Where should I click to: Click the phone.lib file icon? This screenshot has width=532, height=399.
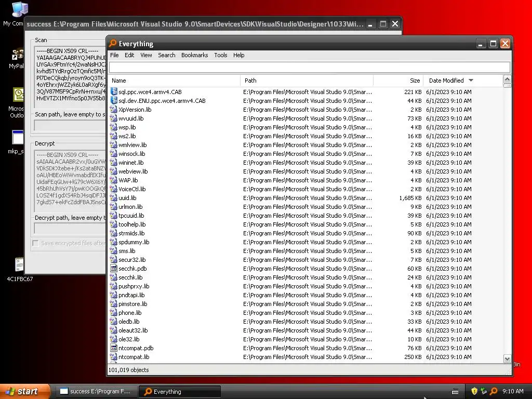(x=114, y=312)
